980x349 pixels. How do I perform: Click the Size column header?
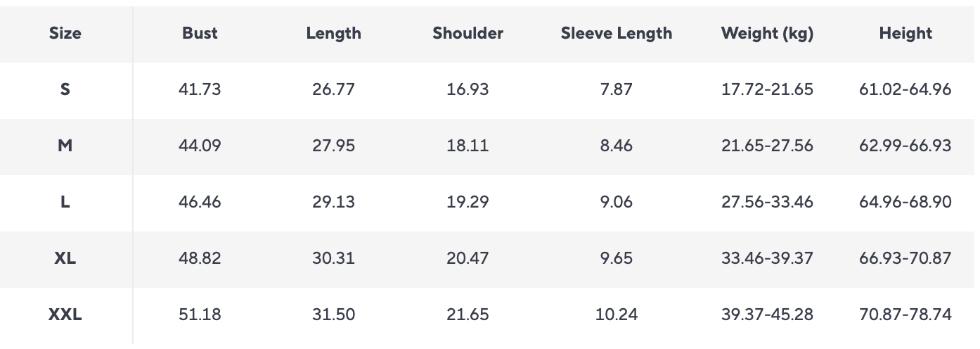click(65, 33)
